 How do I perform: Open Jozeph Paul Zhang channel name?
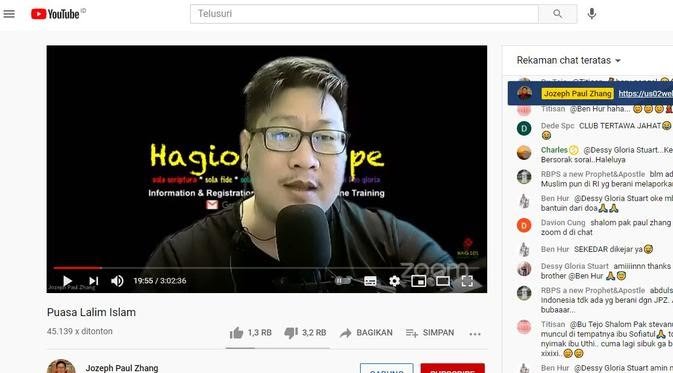point(122,368)
